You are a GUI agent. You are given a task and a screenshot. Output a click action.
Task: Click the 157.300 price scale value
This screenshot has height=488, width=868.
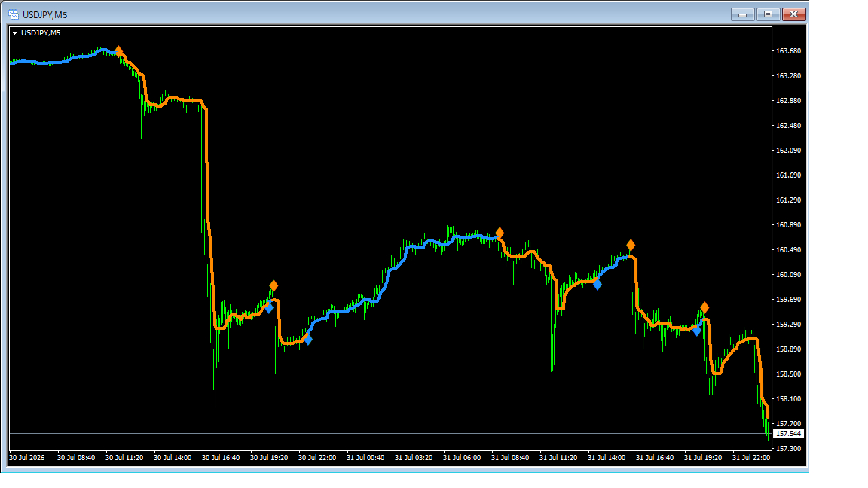[x=788, y=449]
